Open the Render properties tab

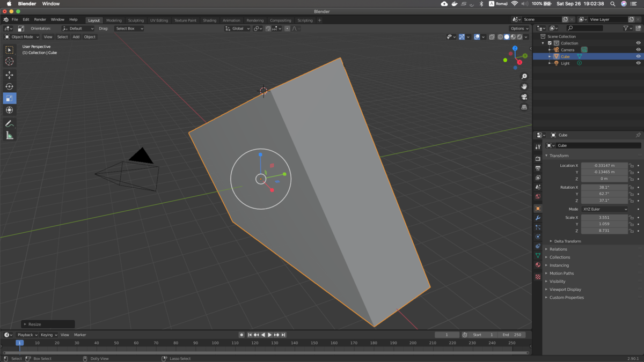(x=538, y=159)
